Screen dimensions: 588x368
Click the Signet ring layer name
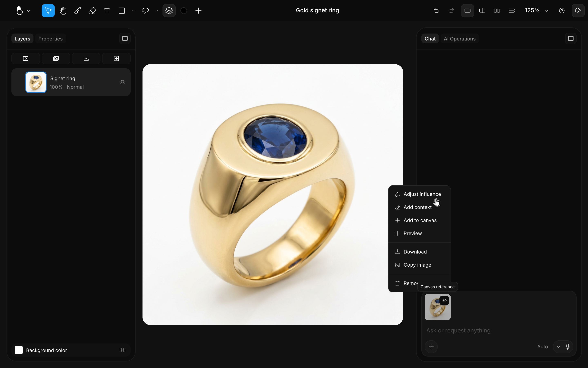click(63, 78)
